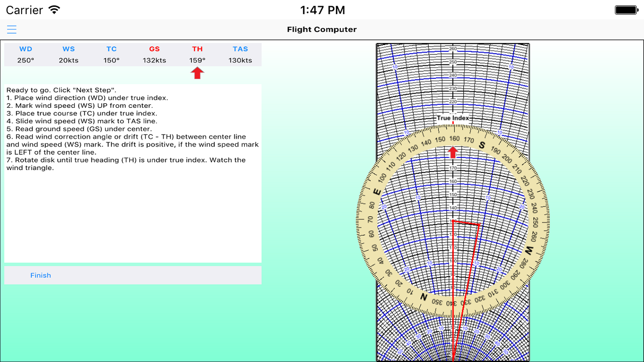Click the N marker on compass ring

[x=424, y=297]
